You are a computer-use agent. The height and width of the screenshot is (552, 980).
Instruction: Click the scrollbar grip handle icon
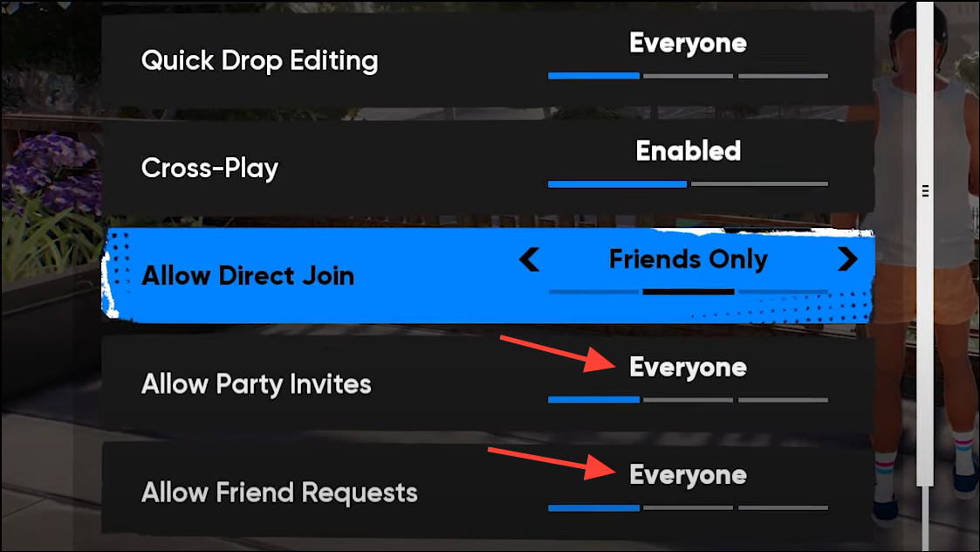click(x=925, y=191)
